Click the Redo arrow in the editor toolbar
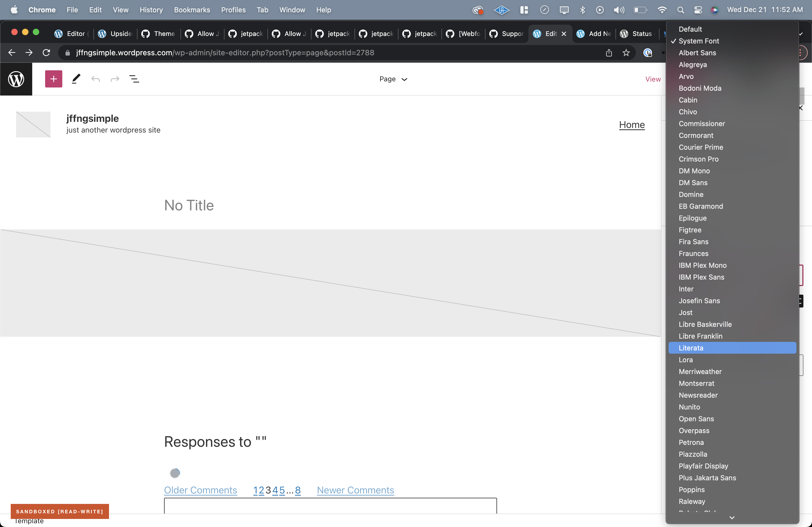Viewport: 812px width, 527px height. click(115, 79)
